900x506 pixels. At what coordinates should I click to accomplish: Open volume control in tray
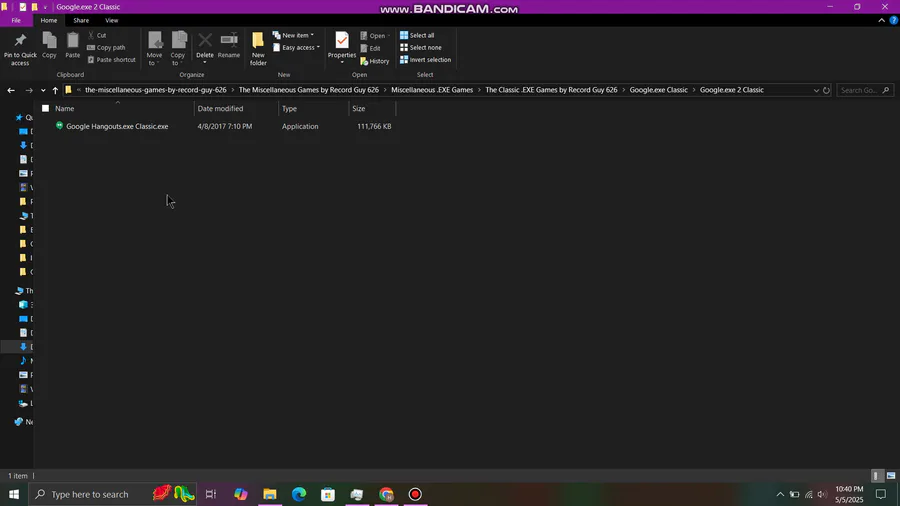pos(822,494)
